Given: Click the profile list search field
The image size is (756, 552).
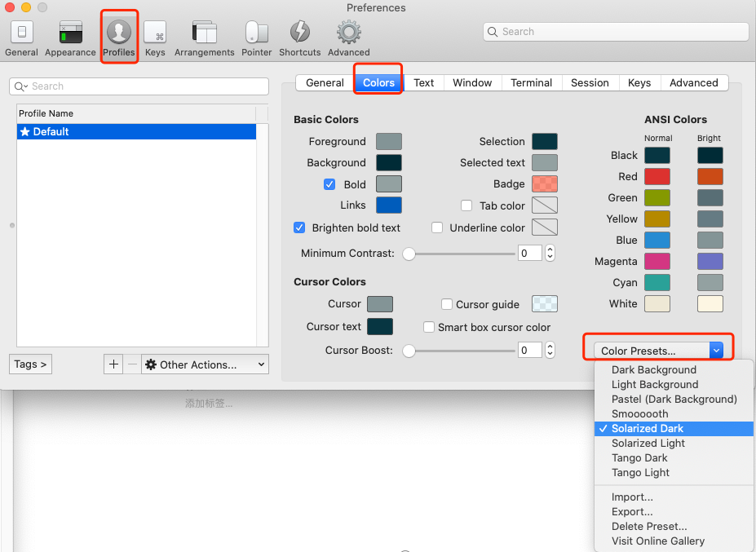Looking at the screenshot, I should click(x=139, y=86).
